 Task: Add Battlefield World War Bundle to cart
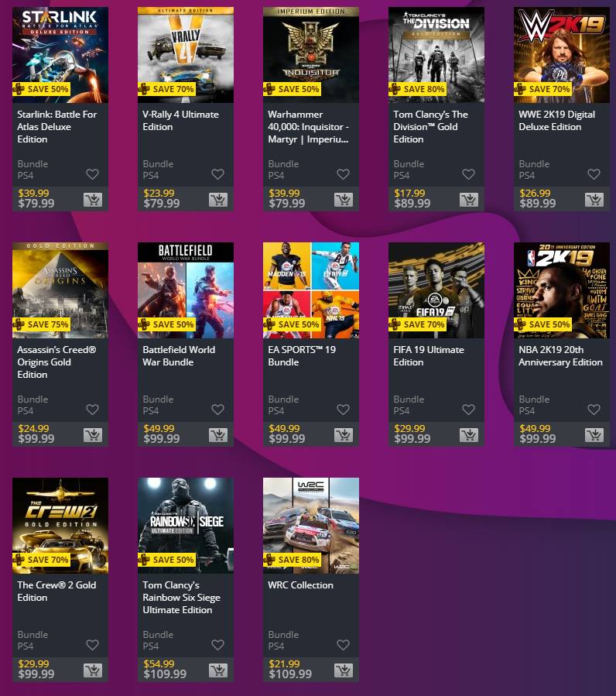[218, 435]
